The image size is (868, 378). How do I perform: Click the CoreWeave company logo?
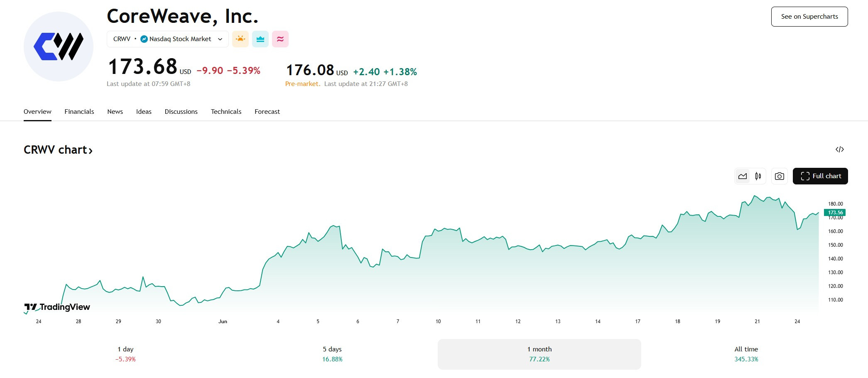(59, 47)
